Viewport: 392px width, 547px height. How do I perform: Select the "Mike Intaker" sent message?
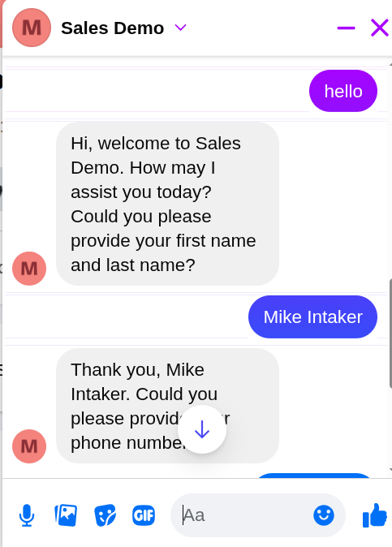click(x=312, y=317)
